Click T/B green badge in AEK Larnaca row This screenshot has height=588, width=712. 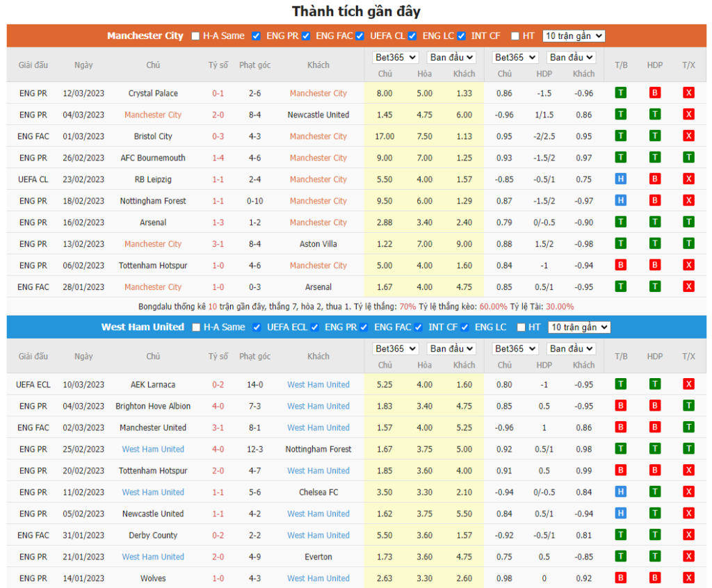(x=620, y=384)
